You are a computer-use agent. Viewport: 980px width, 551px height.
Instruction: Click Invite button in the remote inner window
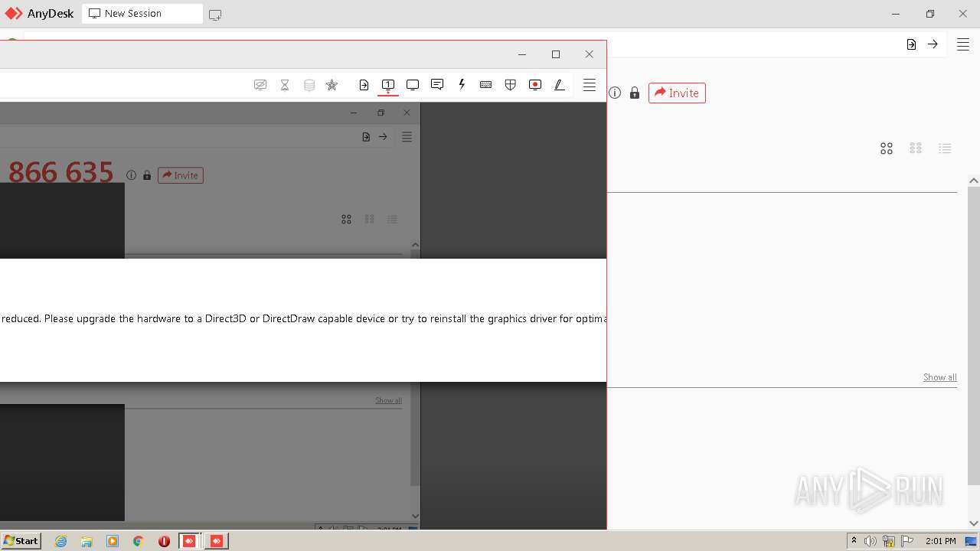pyautogui.click(x=181, y=175)
